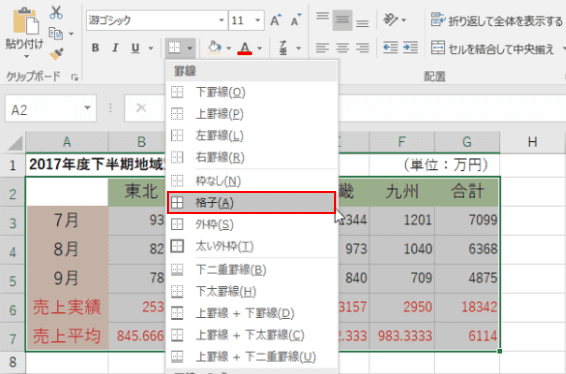The image size is (566, 374).
Task: Click the Paste clipboard icon
Action: click(25, 21)
